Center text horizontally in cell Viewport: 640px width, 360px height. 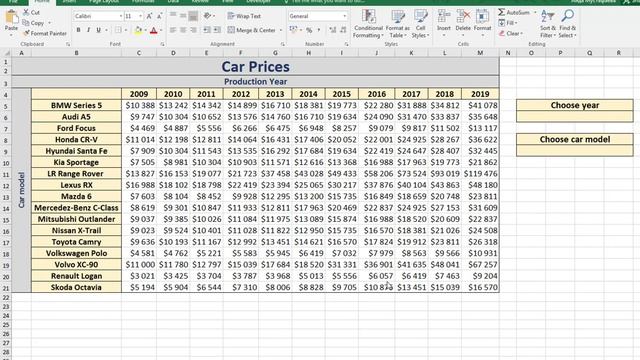(x=183, y=30)
